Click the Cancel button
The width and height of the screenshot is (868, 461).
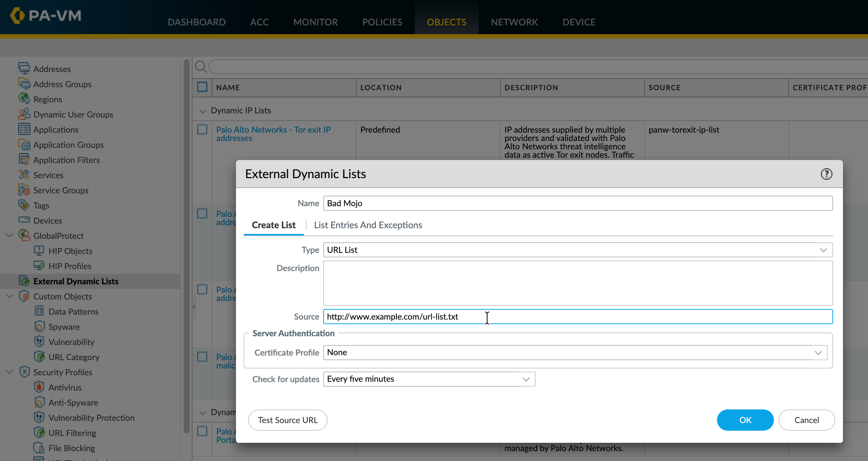pyautogui.click(x=806, y=420)
